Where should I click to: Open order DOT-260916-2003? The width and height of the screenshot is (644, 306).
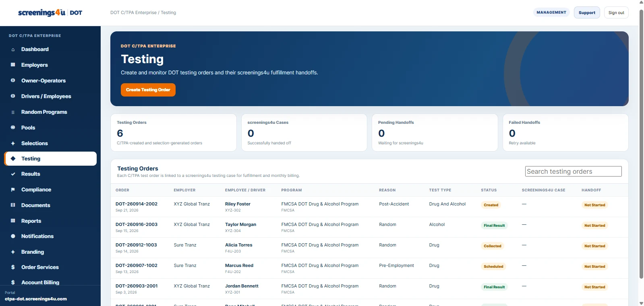137,224
